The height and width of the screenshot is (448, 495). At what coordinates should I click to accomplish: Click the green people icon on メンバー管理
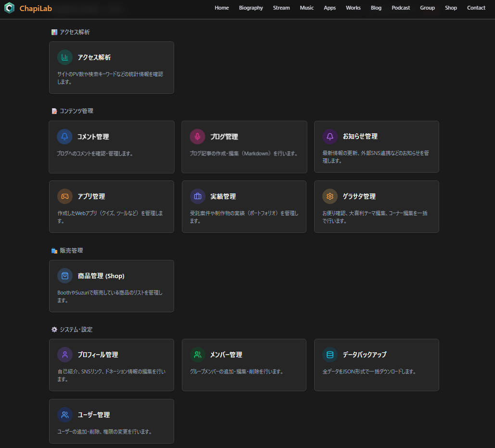197,355
